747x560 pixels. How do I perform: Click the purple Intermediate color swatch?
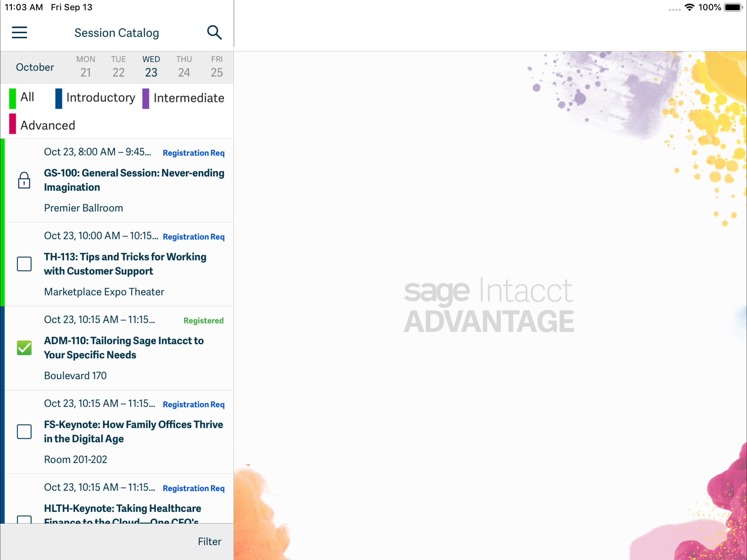pos(146,98)
